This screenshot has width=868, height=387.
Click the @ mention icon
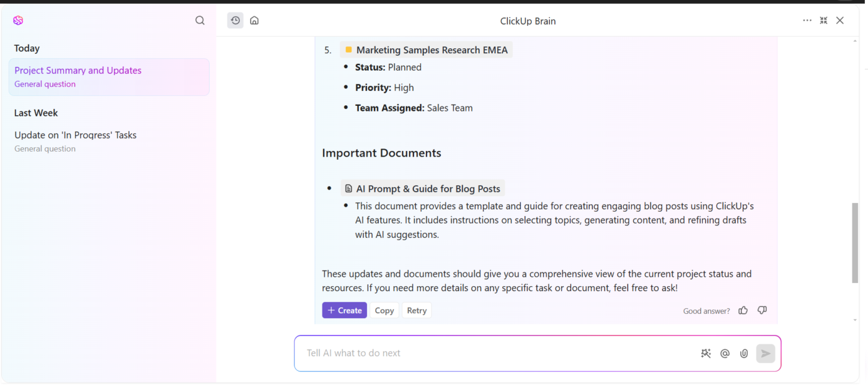click(725, 354)
